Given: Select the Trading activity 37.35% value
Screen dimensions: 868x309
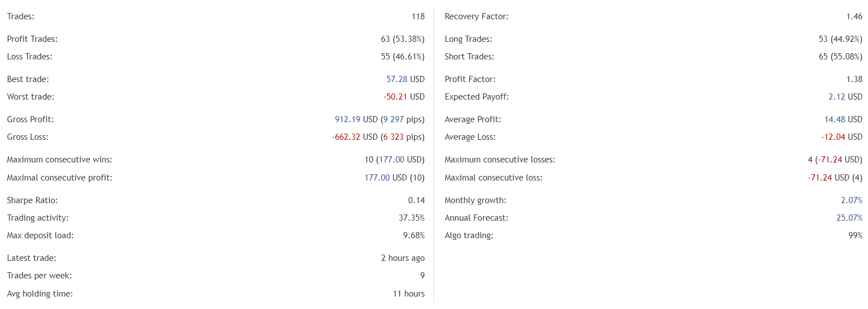Looking at the screenshot, I should tap(412, 218).
